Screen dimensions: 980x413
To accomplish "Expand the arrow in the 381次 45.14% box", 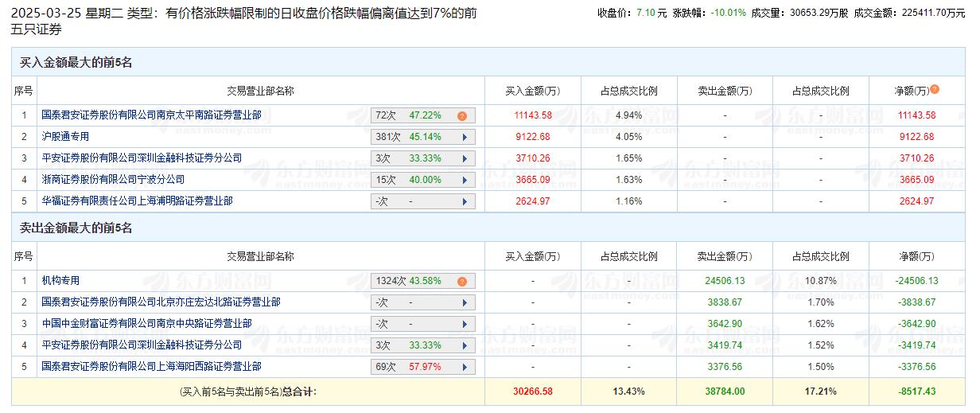I will 465,138.
